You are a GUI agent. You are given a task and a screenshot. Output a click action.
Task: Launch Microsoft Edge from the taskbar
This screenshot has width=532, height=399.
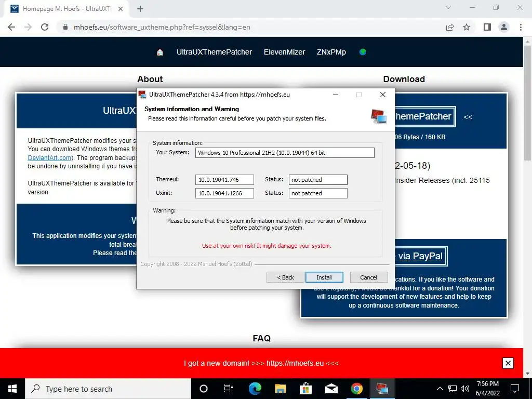coord(255,389)
